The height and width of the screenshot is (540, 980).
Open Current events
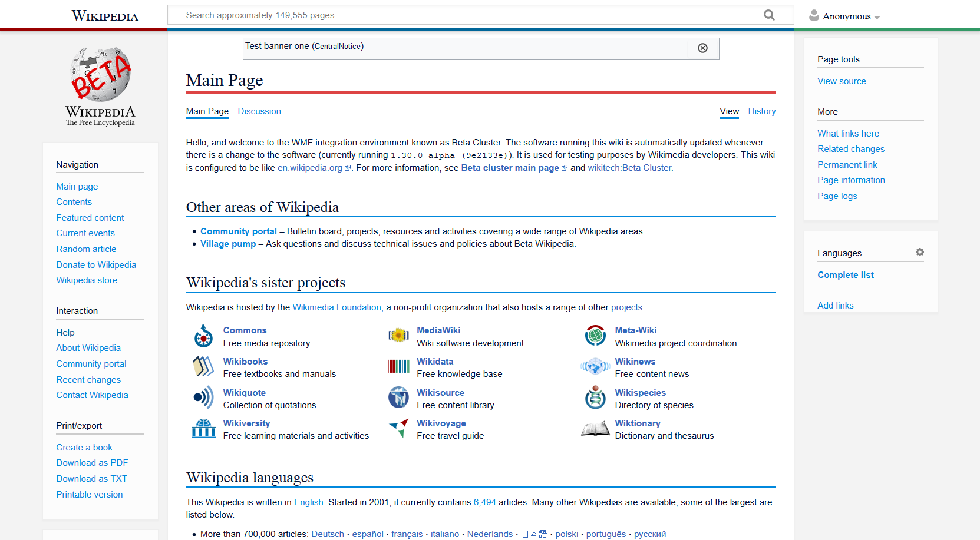coord(85,233)
